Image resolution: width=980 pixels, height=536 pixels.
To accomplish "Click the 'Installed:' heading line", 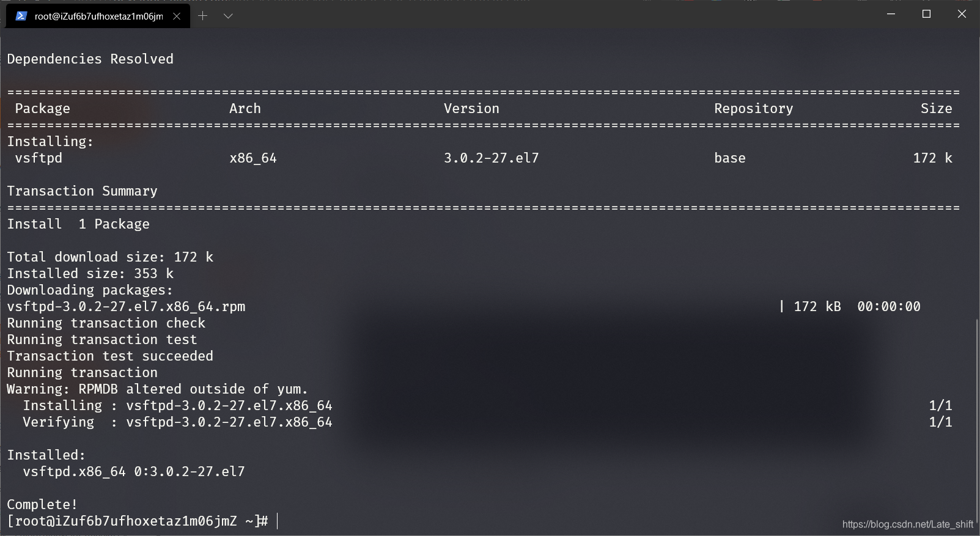I will pyautogui.click(x=46, y=455).
